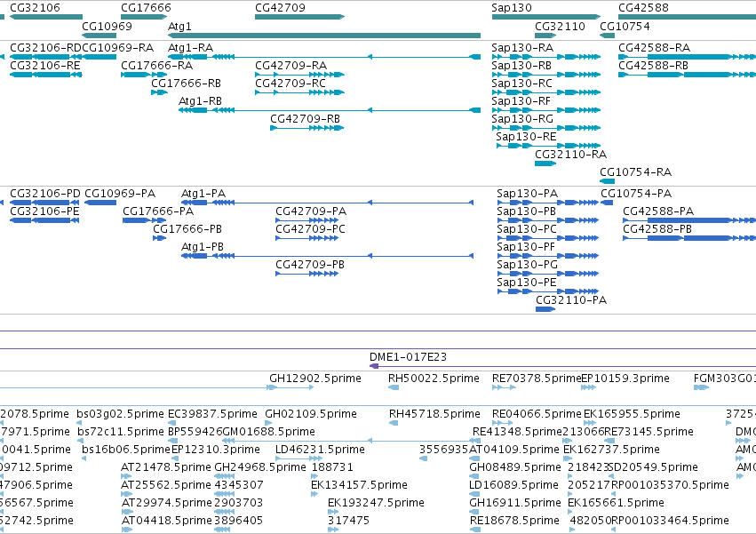
Task: Select protein CG42588-PB label
Action: point(657,229)
